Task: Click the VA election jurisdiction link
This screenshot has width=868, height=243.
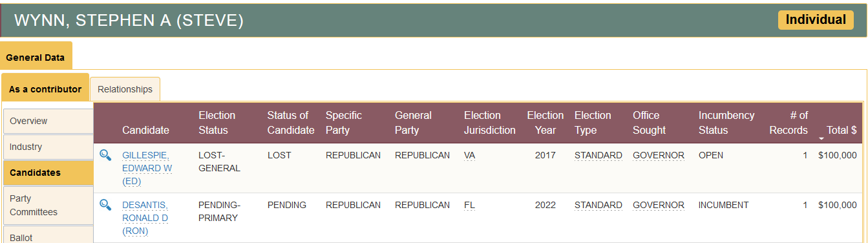Action: click(x=469, y=156)
